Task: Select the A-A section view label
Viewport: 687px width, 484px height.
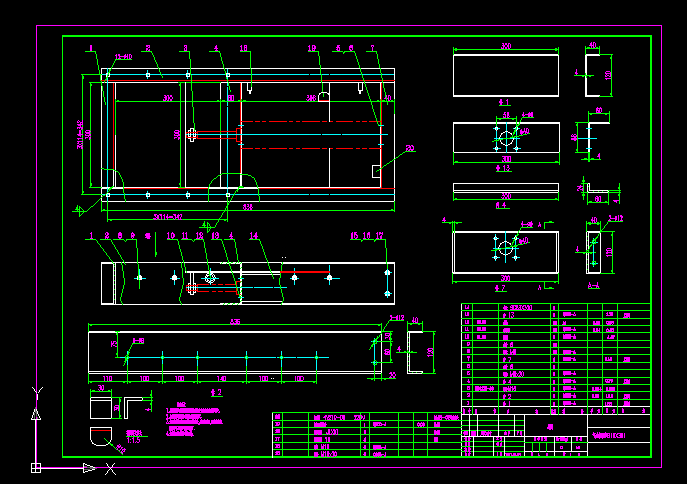Action: click(594, 286)
